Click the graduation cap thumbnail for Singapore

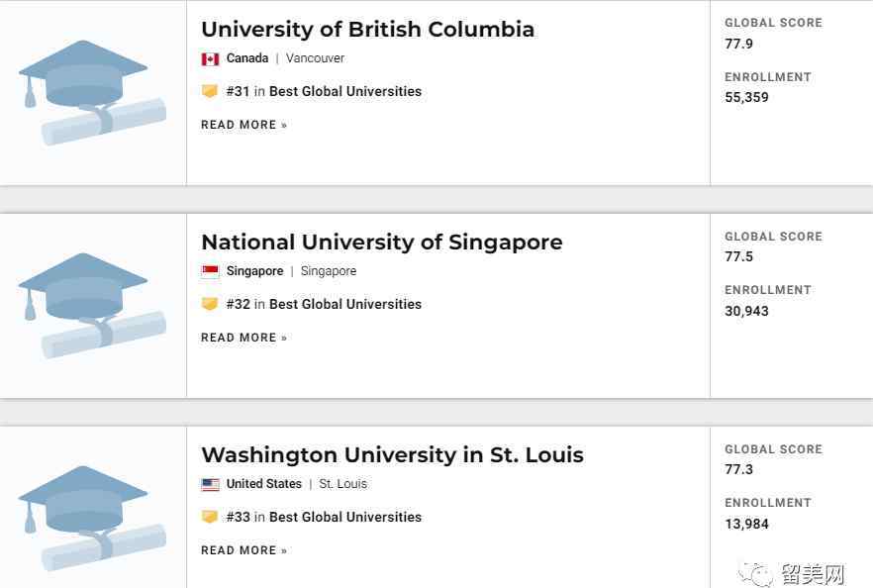[92, 305]
